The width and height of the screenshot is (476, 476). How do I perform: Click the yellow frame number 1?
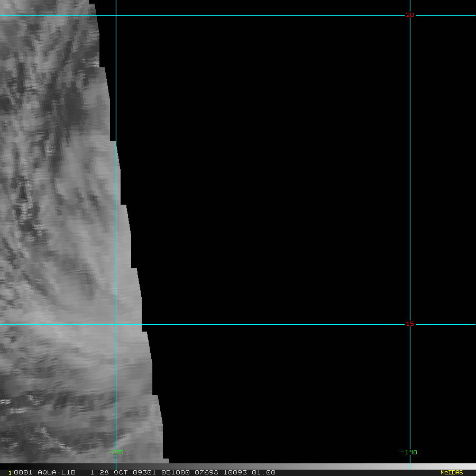(x=10, y=473)
